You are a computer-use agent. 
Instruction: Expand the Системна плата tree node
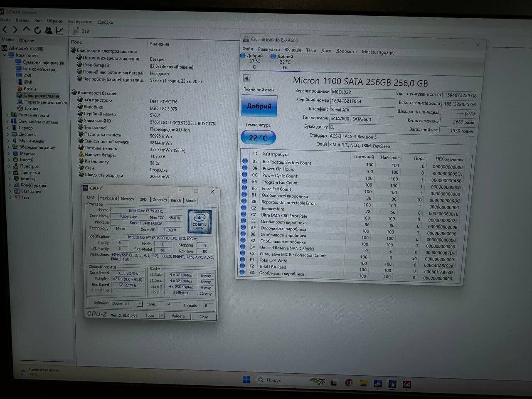(7, 115)
